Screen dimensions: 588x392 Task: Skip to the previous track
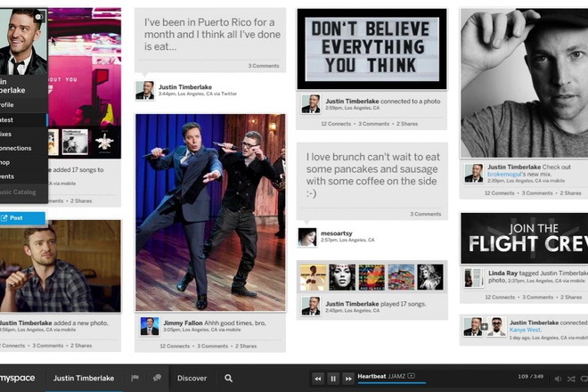(317, 379)
